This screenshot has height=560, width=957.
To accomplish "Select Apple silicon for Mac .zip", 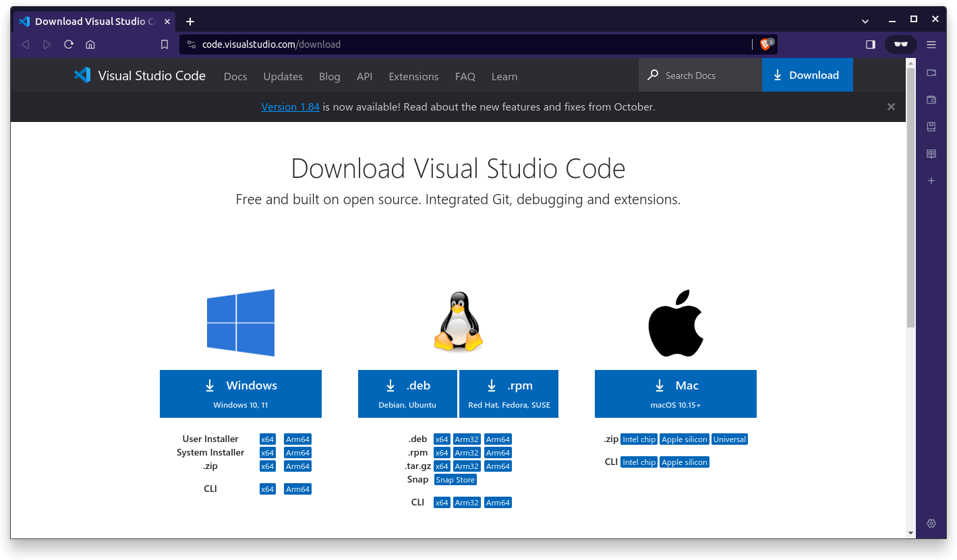I will point(685,439).
